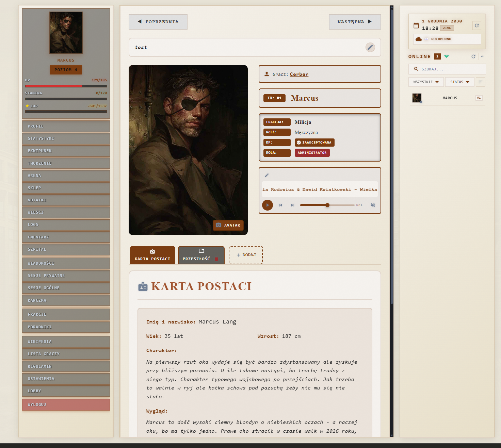The image size is (501, 448).
Task: Delete the Przeszłość tab using trash icon
Action: coord(216,259)
